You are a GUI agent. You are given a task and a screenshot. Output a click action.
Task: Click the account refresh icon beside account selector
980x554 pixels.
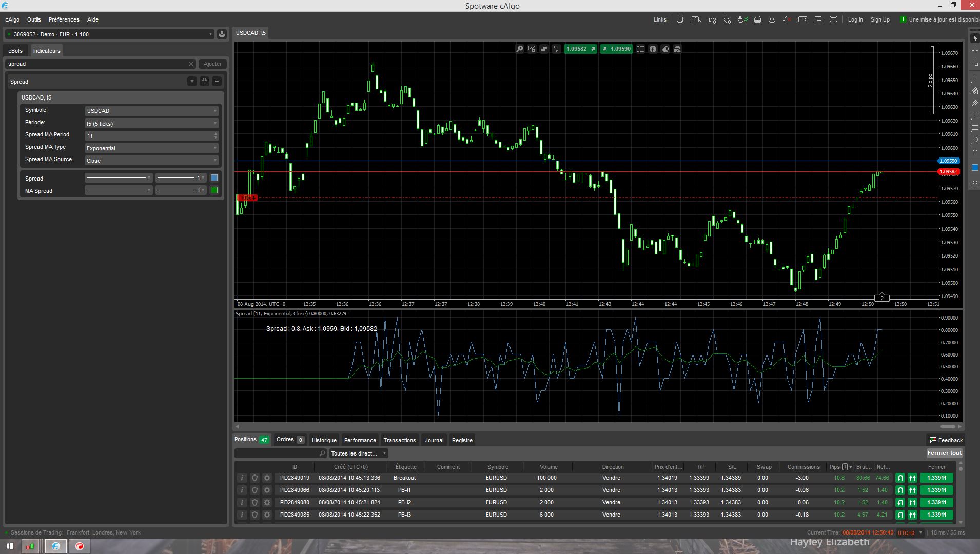tap(222, 34)
